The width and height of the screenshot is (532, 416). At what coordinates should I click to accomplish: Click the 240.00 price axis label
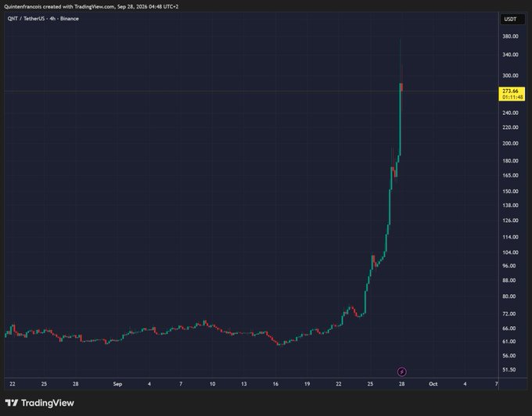click(510, 113)
